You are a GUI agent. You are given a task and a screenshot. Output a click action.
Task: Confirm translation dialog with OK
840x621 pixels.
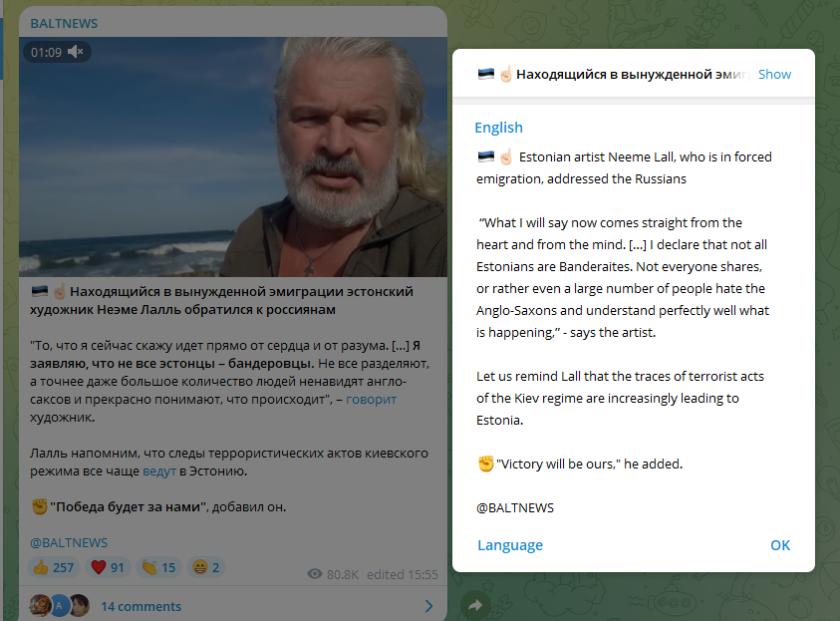point(780,545)
